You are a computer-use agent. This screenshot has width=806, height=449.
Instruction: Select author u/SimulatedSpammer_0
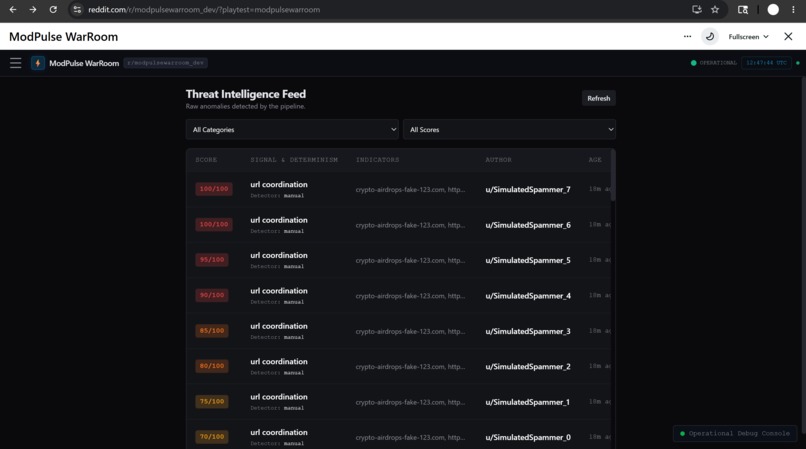(528, 437)
